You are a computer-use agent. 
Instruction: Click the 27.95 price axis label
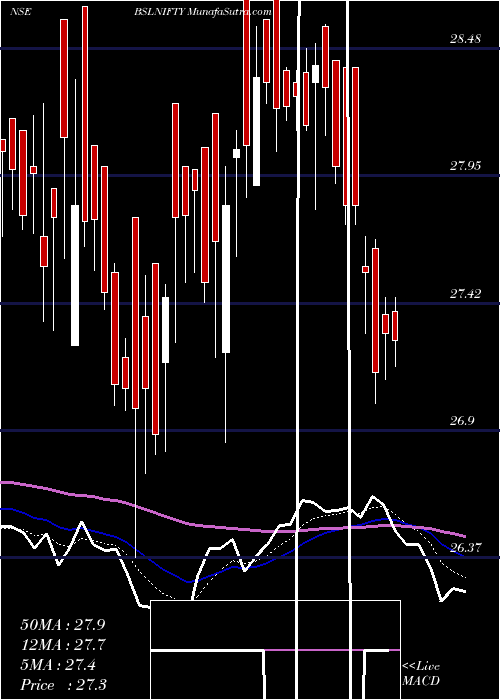[465, 167]
